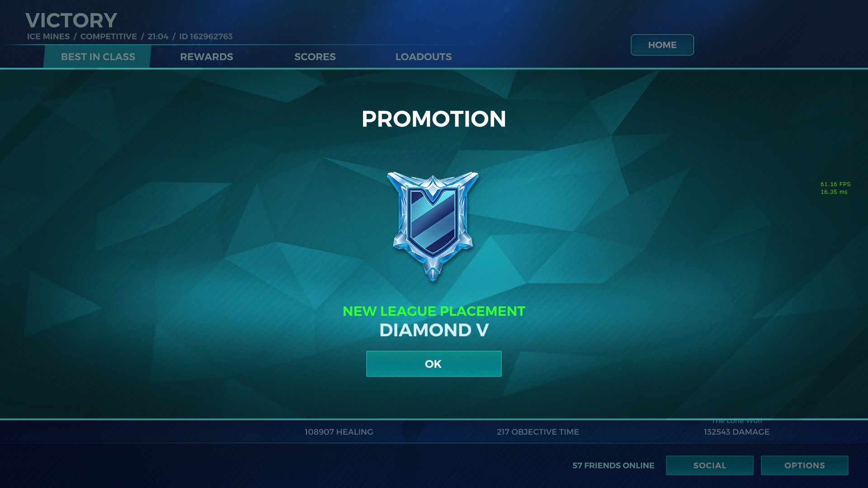This screenshot has height=488, width=868.
Task: Click the Ice Mines map label
Action: [x=48, y=36]
